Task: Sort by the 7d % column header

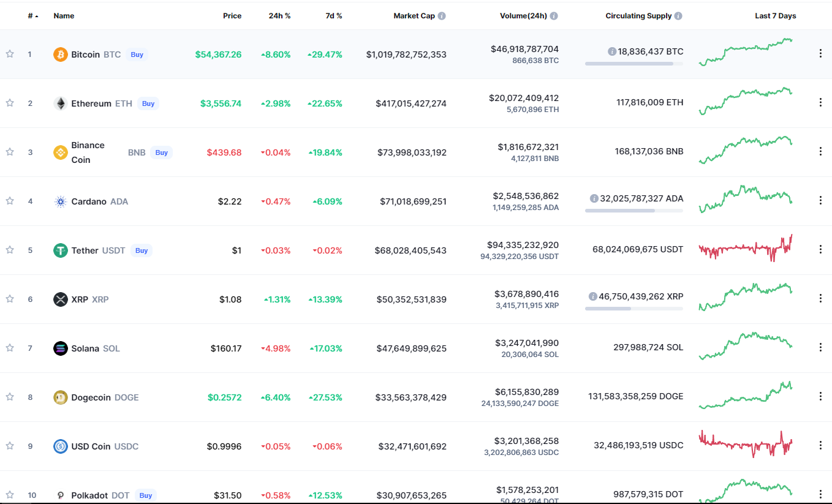Action: coord(334,16)
